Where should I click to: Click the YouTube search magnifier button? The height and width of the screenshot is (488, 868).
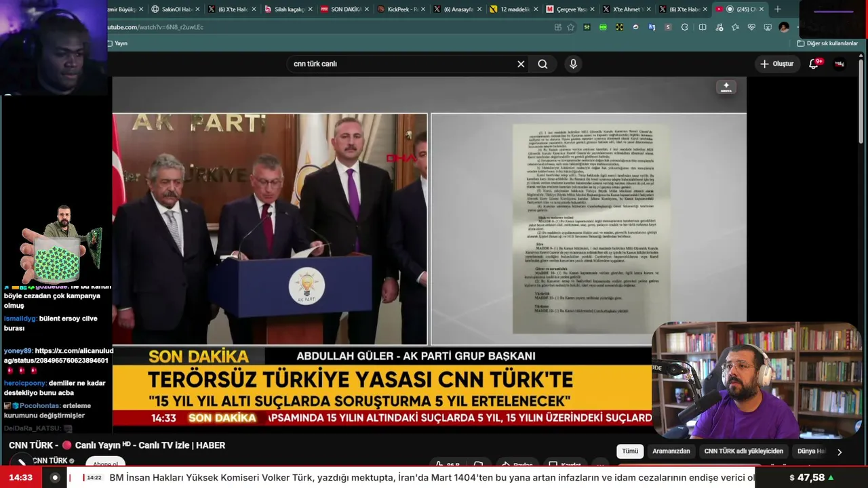542,64
